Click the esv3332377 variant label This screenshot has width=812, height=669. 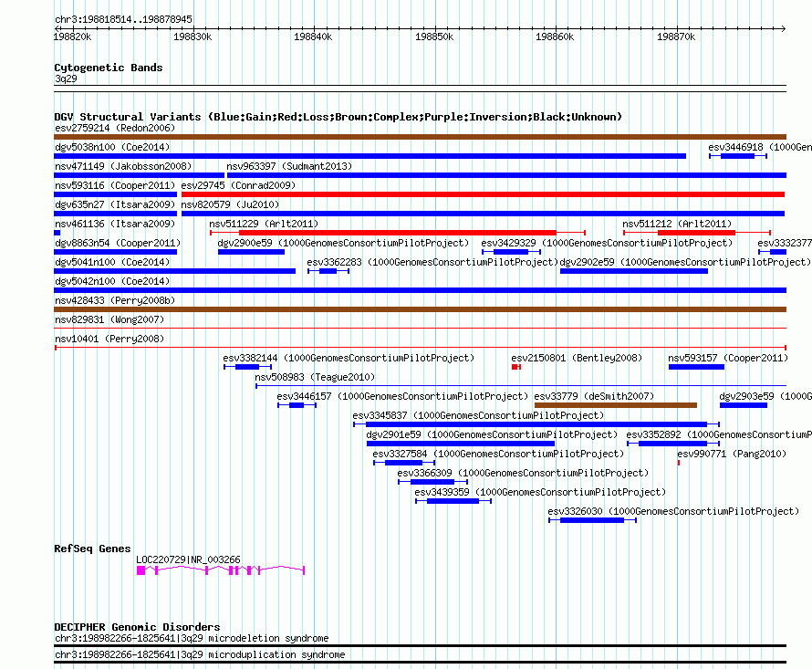pyautogui.click(x=785, y=243)
